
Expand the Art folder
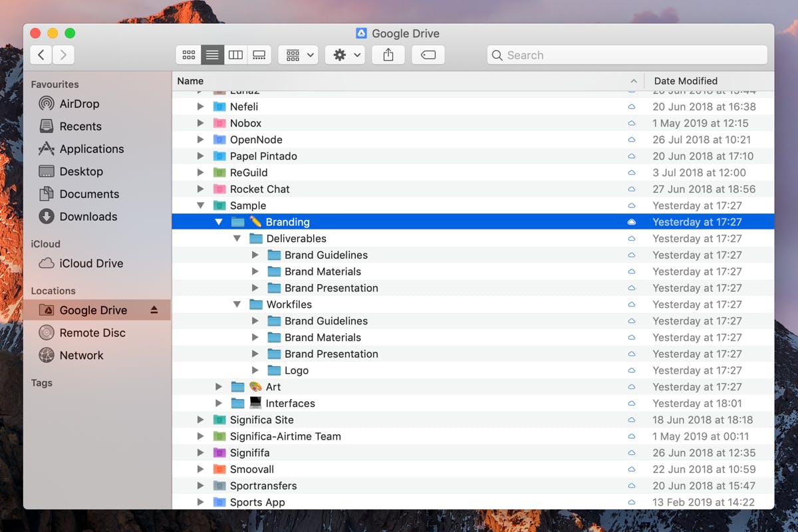[219, 387]
